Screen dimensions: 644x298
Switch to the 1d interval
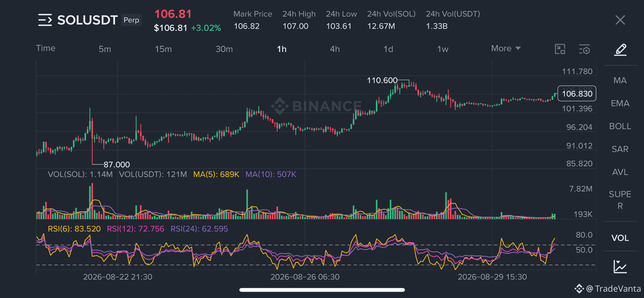(x=388, y=49)
